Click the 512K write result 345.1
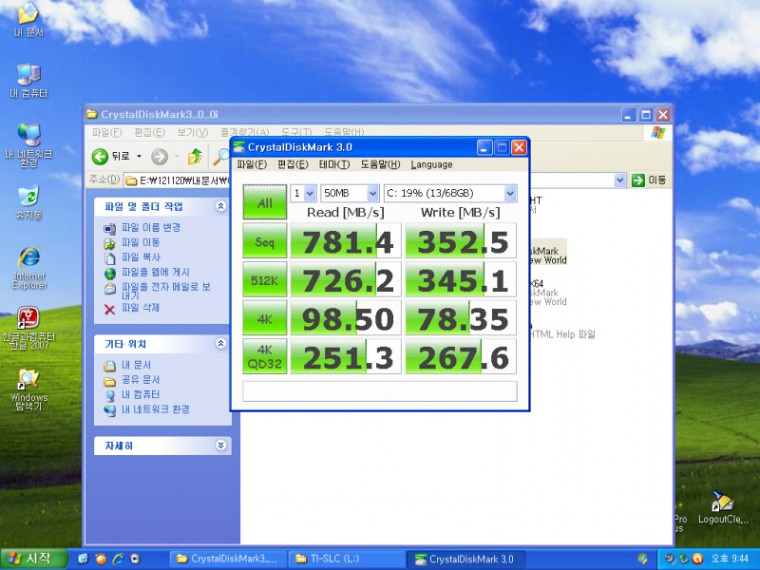The height and width of the screenshot is (570, 760). pyautogui.click(x=461, y=280)
